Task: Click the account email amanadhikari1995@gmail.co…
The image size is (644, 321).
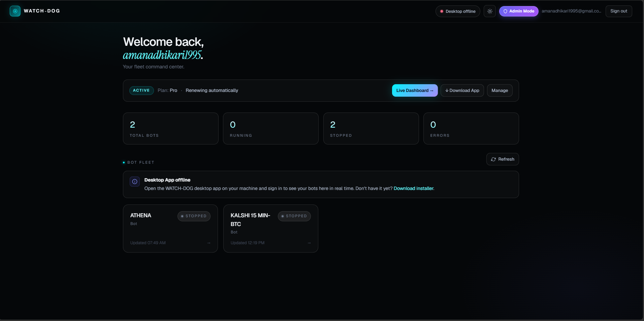Action: [571, 11]
